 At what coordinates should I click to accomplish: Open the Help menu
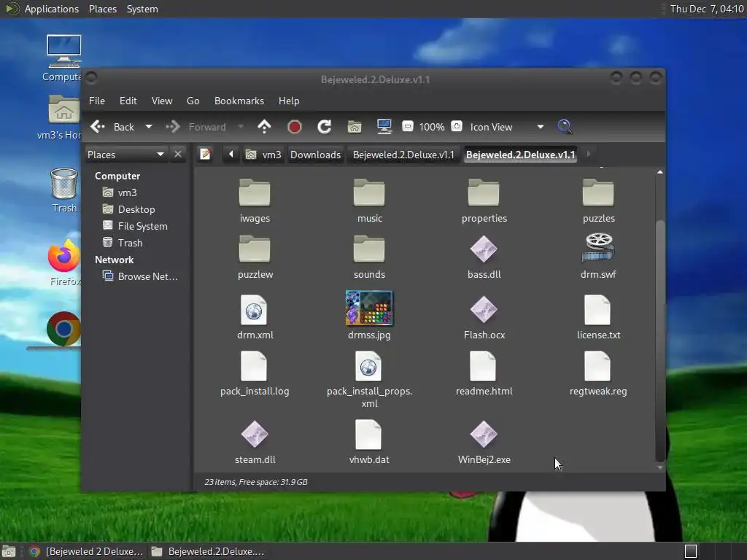coord(289,101)
